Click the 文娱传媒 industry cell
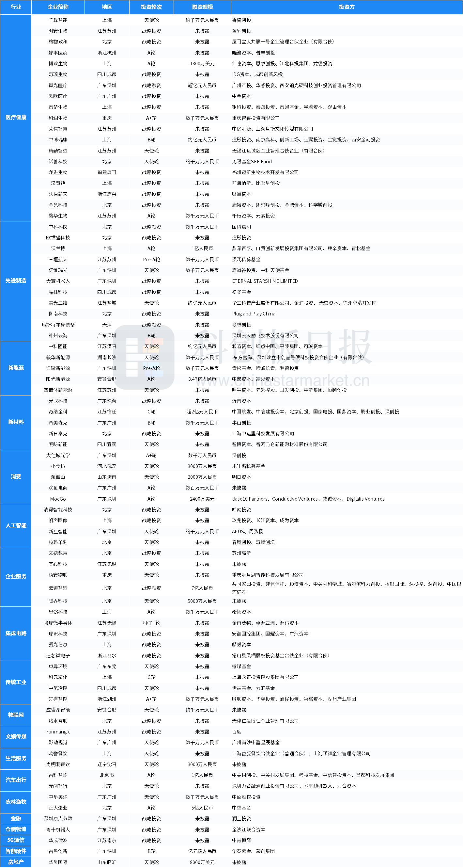The image size is (463, 868). click(16, 737)
